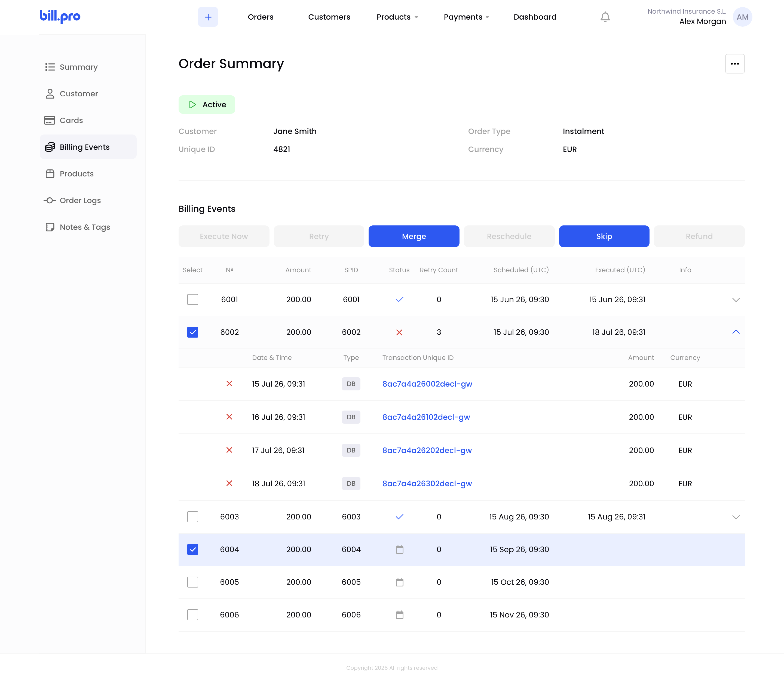This screenshot has height=679, width=784.
Task: Click the red X for 16 Jul transaction
Action: pos(229,417)
